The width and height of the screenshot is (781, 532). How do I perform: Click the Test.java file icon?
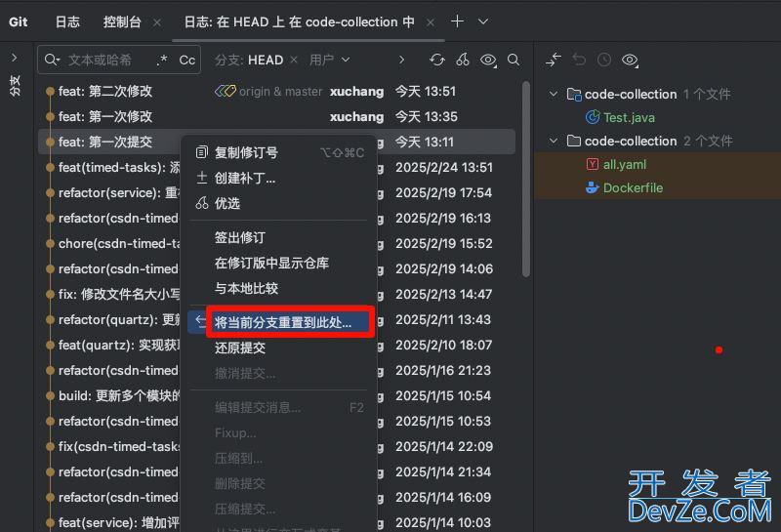[x=593, y=117]
